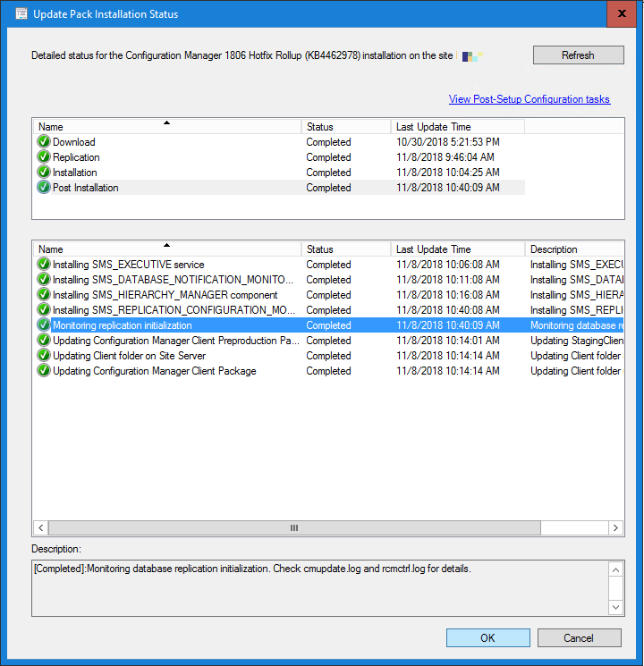
Task: Select the Download phase row
Action: [x=280, y=141]
